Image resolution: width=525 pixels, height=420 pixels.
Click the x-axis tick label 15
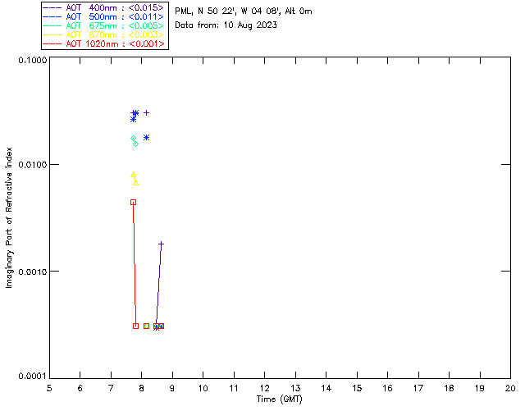[357, 388]
